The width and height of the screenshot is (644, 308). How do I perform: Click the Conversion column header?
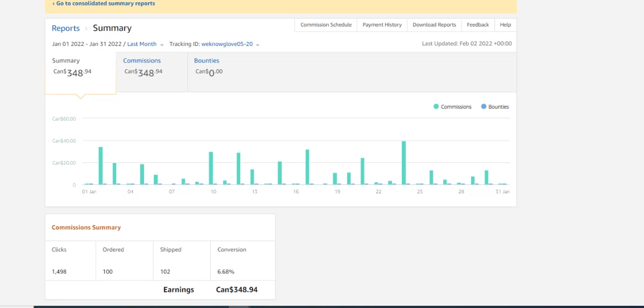(232, 250)
